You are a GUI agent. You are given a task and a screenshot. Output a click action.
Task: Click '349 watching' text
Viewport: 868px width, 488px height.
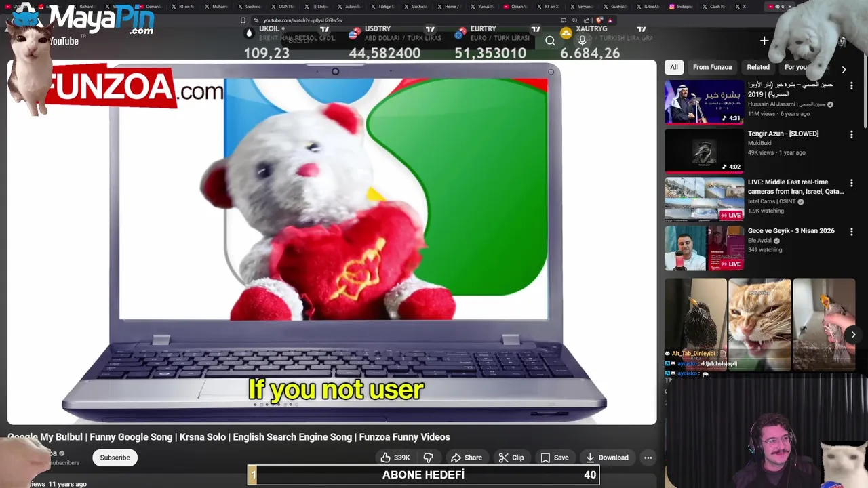(765, 250)
